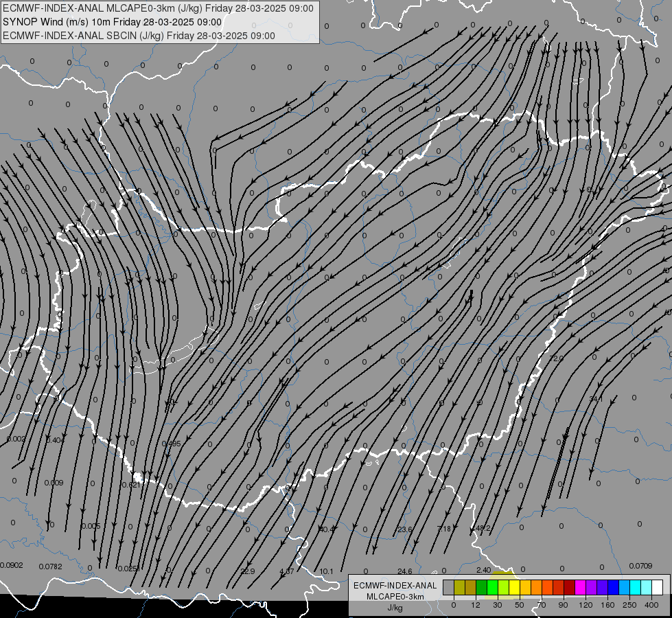Click legend tick label '30'
Image resolution: width=672 pixels, height=618 pixels.
click(498, 605)
